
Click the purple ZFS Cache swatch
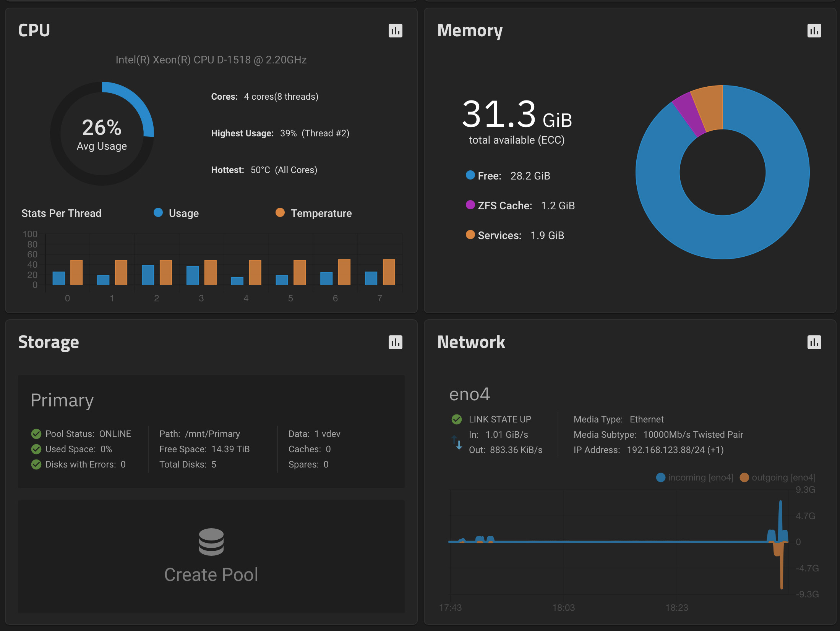tap(470, 205)
